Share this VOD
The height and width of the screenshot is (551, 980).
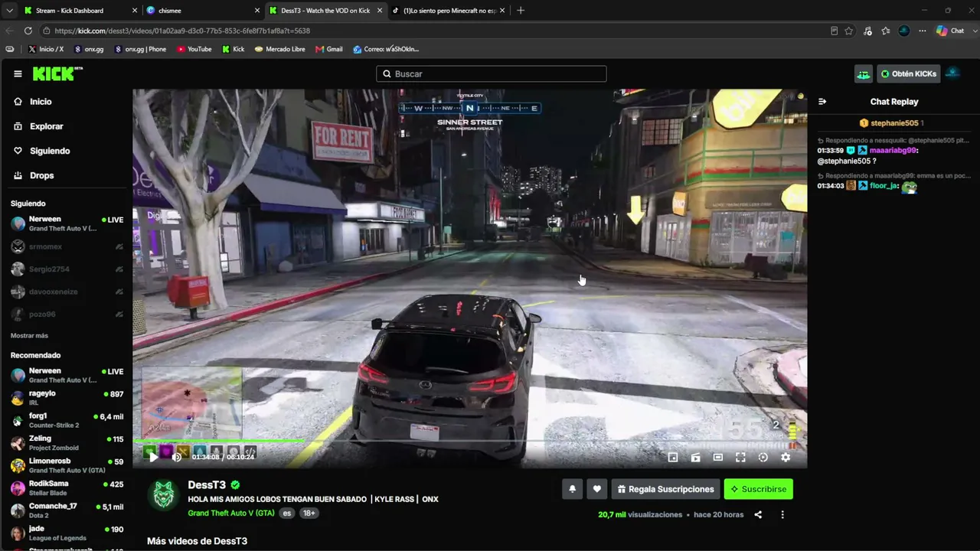[x=758, y=514]
